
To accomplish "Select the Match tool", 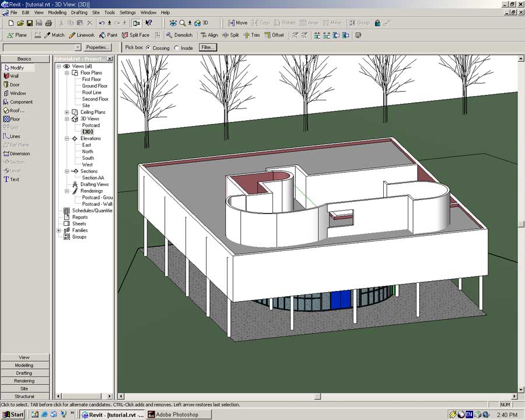I will (54, 35).
